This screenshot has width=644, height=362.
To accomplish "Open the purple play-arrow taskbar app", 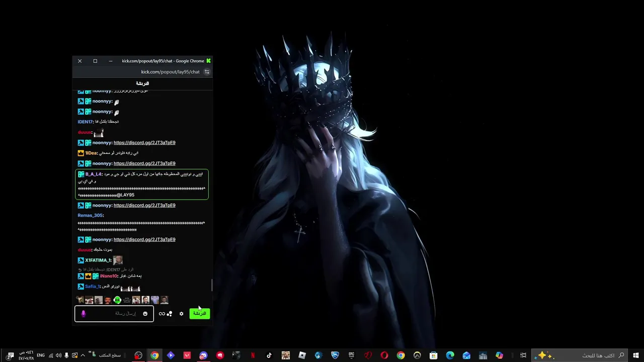I will [171, 355].
